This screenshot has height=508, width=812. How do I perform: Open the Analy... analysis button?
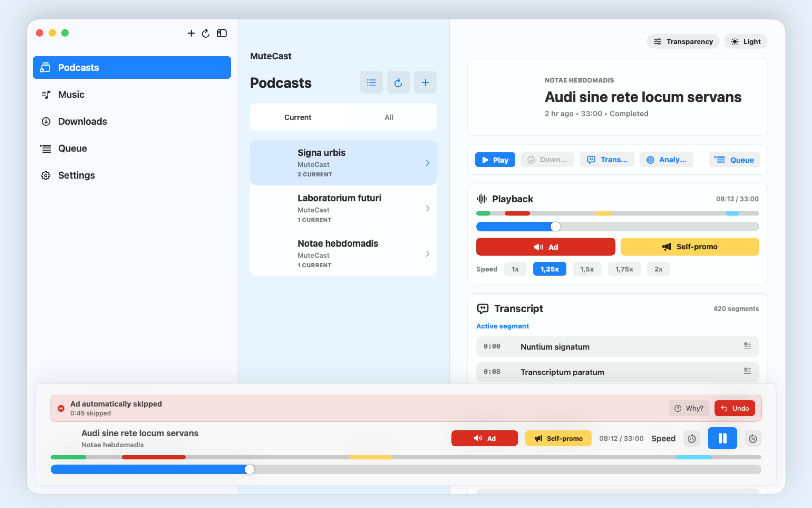pos(666,159)
